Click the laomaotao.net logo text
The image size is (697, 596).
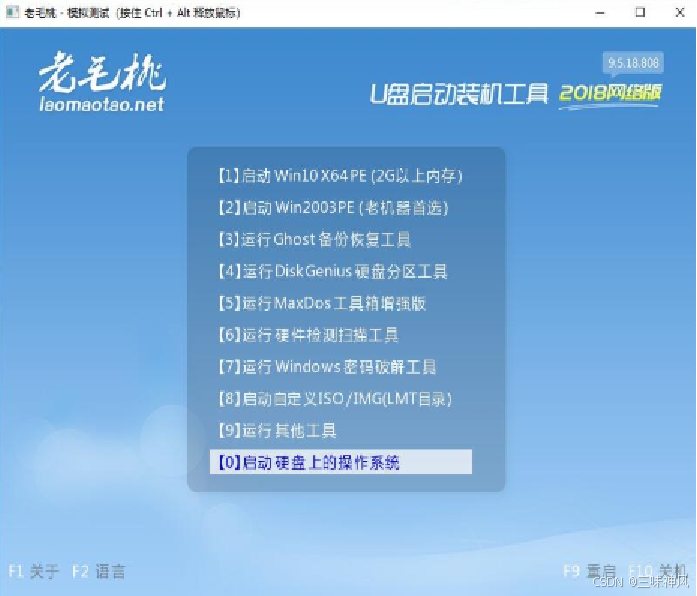click(x=102, y=104)
